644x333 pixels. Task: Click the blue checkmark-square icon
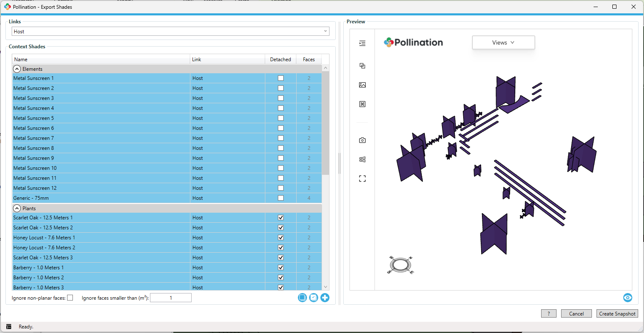(x=314, y=298)
